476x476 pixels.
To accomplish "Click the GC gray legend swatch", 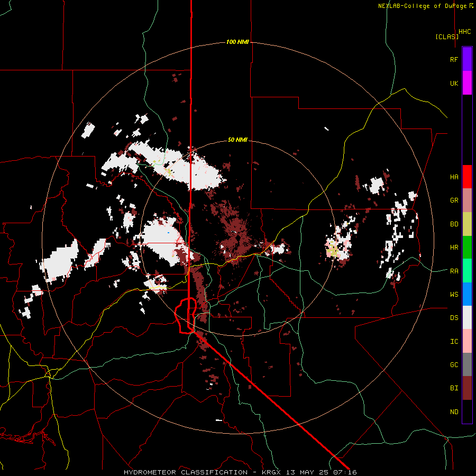I will click(467, 364).
